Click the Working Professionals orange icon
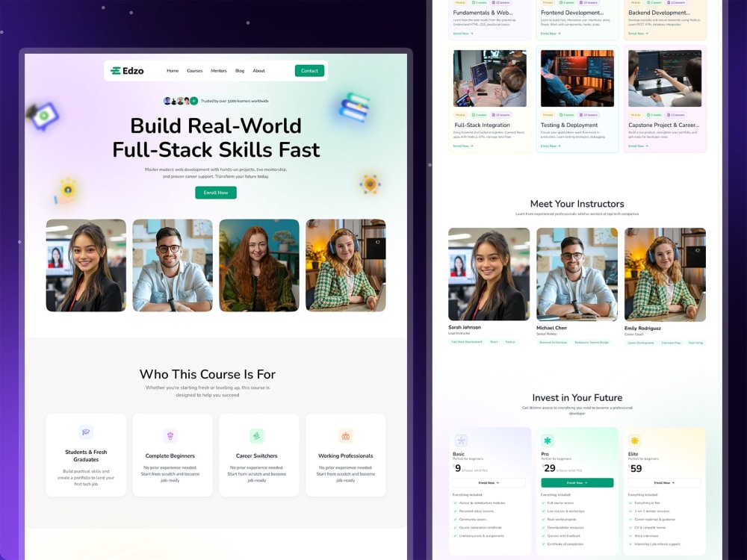 [346, 435]
